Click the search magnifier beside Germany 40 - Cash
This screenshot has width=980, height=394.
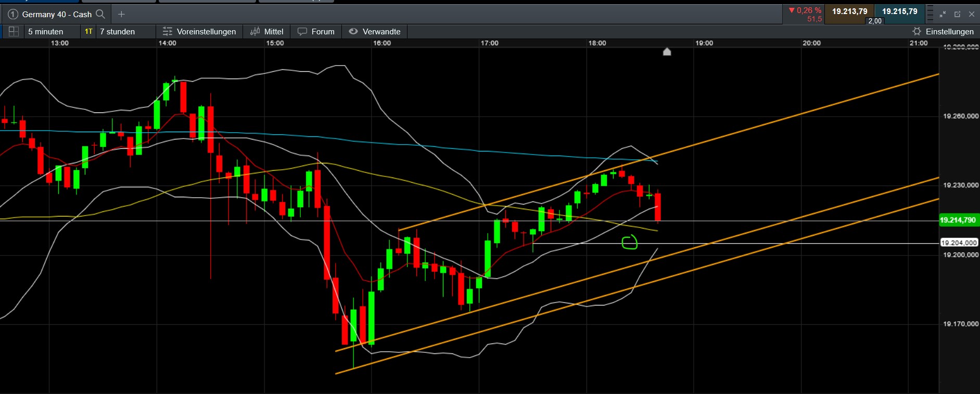[x=100, y=14]
